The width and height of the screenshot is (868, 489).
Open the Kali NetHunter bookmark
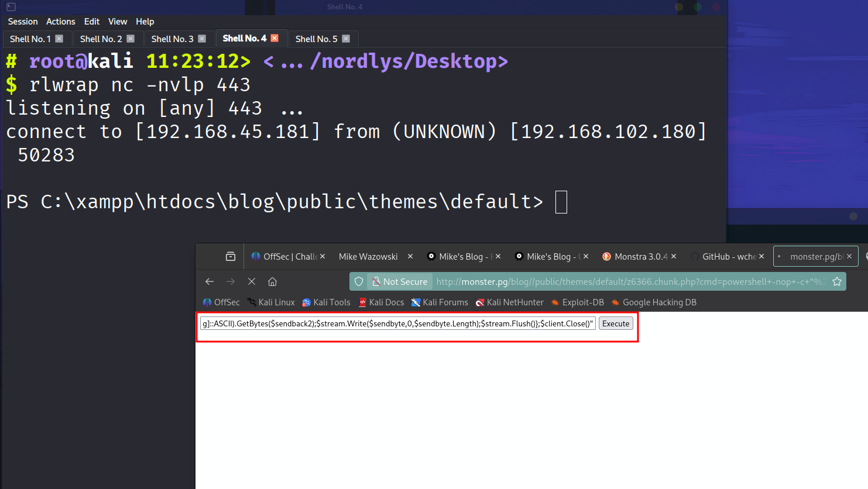pyautogui.click(x=509, y=302)
